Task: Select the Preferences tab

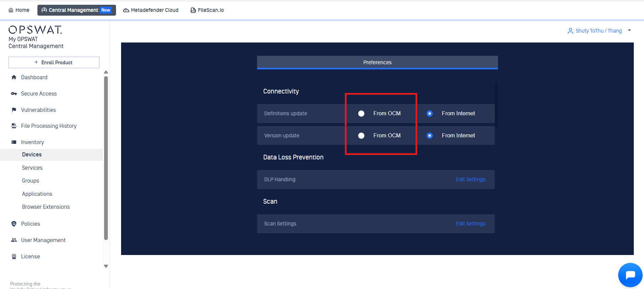Action: (377, 63)
